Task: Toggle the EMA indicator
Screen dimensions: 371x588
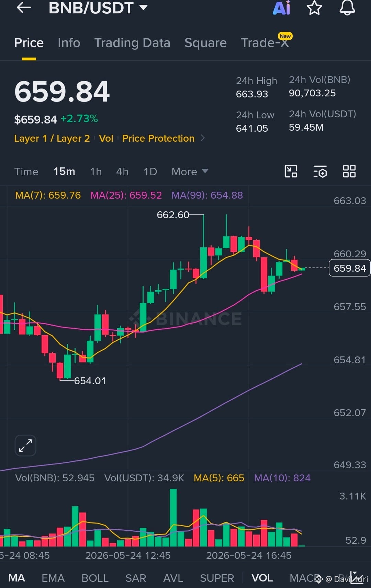Action: click(53, 578)
